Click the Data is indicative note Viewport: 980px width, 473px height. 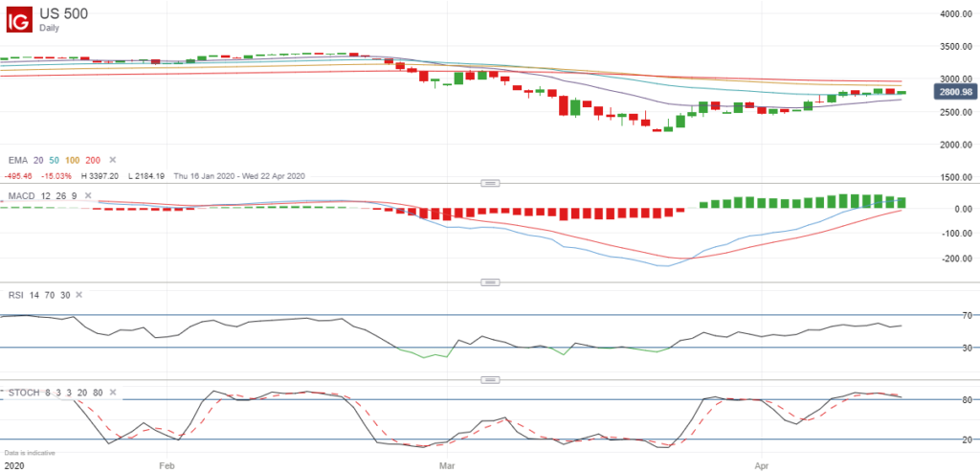30,452
